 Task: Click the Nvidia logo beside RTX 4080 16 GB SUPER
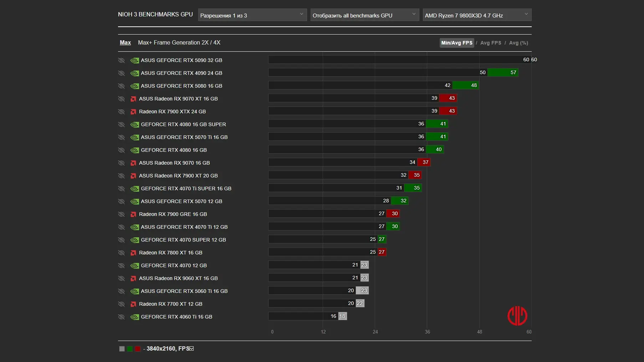coord(134,125)
